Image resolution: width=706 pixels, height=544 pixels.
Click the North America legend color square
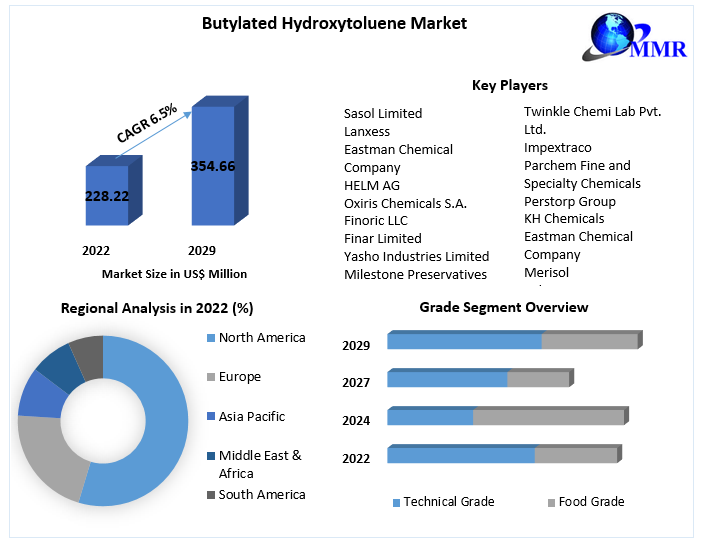click(x=210, y=338)
